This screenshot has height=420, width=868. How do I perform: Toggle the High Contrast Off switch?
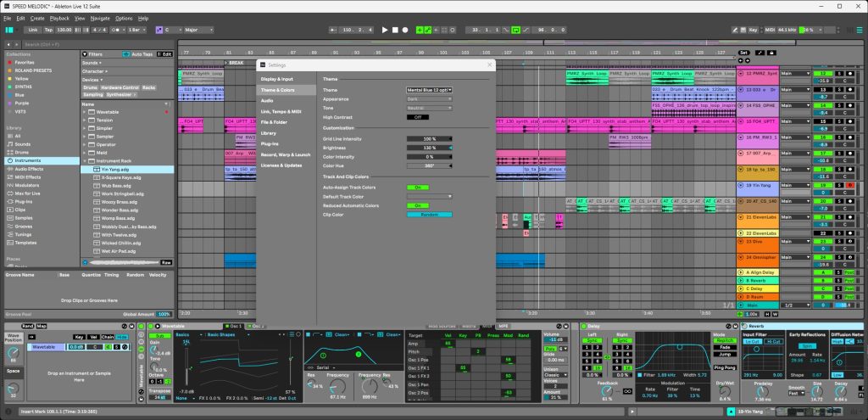tap(417, 117)
